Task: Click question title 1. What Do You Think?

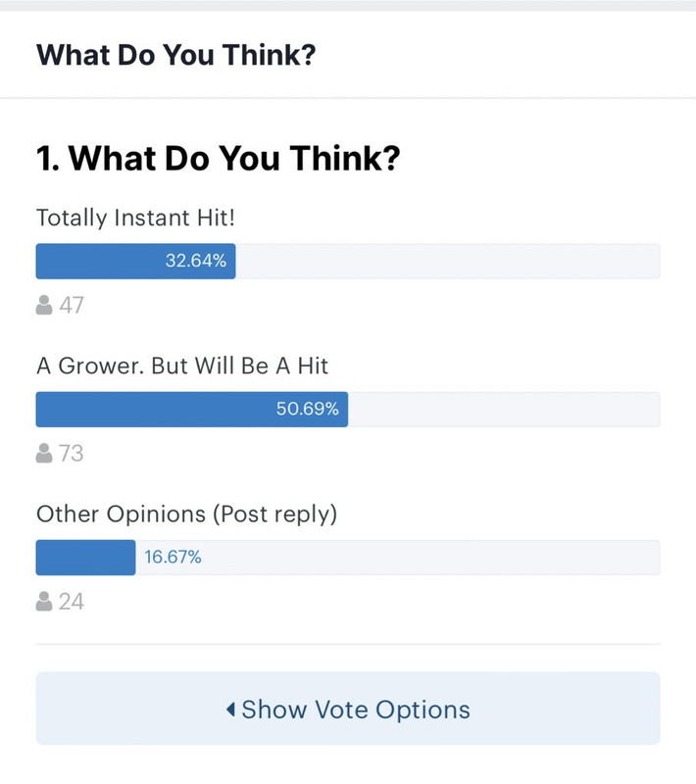Action: tap(219, 158)
